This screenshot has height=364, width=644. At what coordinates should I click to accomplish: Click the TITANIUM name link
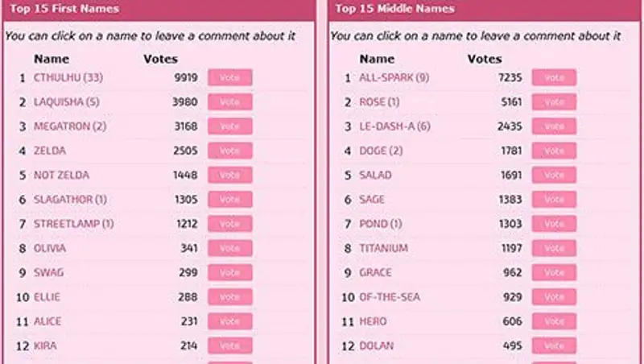coord(383,248)
